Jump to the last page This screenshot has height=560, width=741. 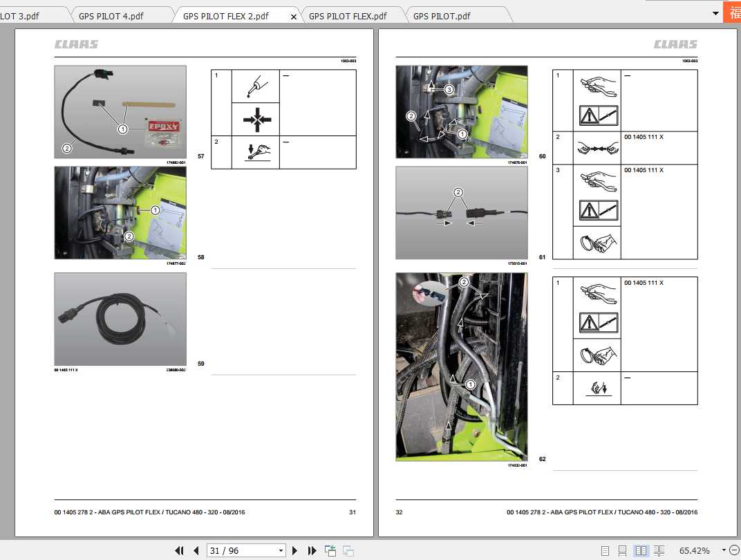click(312, 550)
